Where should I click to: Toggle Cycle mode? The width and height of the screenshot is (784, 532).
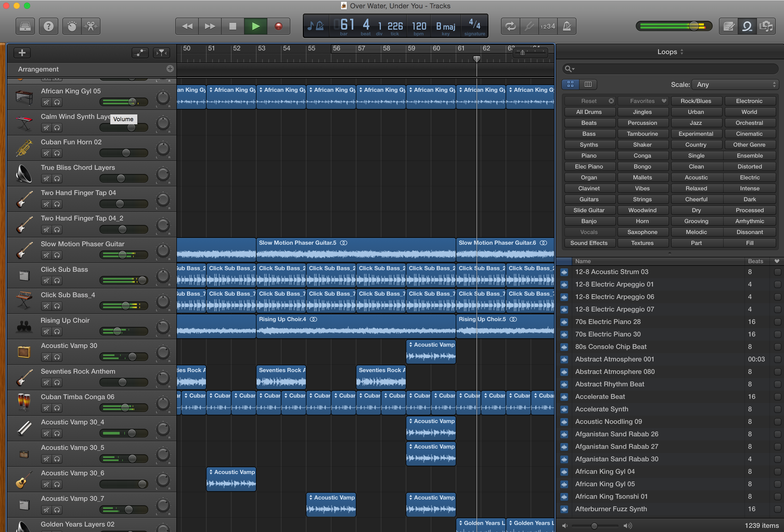click(510, 26)
